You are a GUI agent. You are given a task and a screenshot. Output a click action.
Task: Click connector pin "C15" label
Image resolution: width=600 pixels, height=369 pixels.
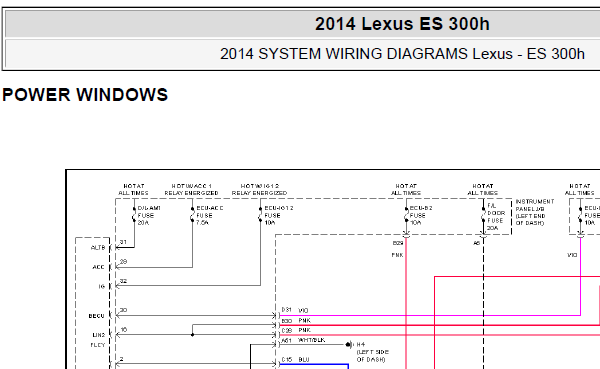[x=287, y=360]
